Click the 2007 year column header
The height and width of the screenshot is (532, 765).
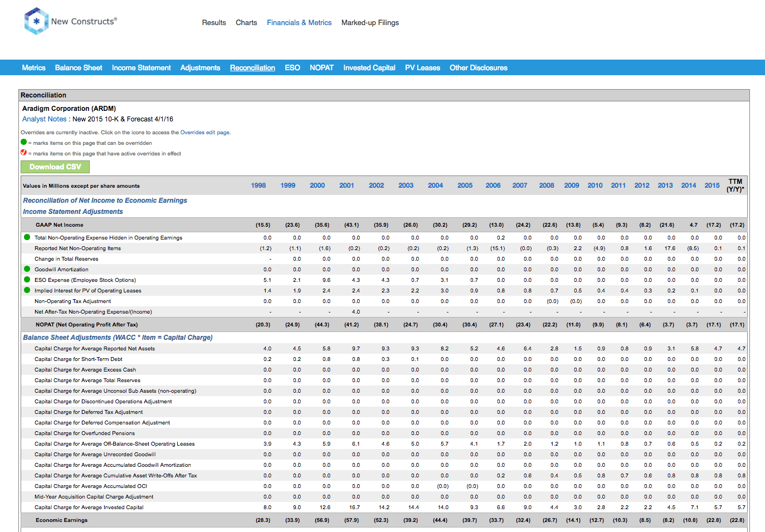pyautogui.click(x=520, y=186)
